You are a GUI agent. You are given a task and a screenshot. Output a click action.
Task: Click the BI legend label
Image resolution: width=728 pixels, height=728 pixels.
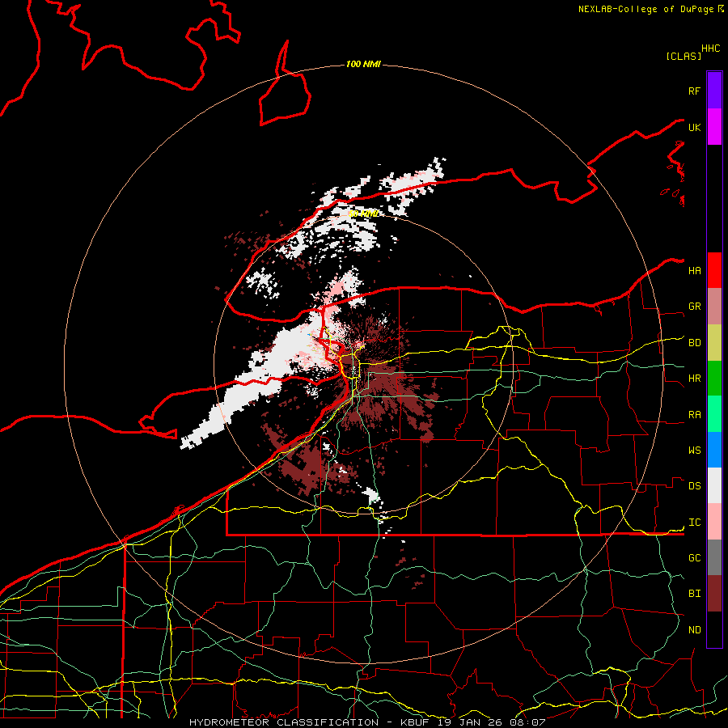click(x=694, y=594)
